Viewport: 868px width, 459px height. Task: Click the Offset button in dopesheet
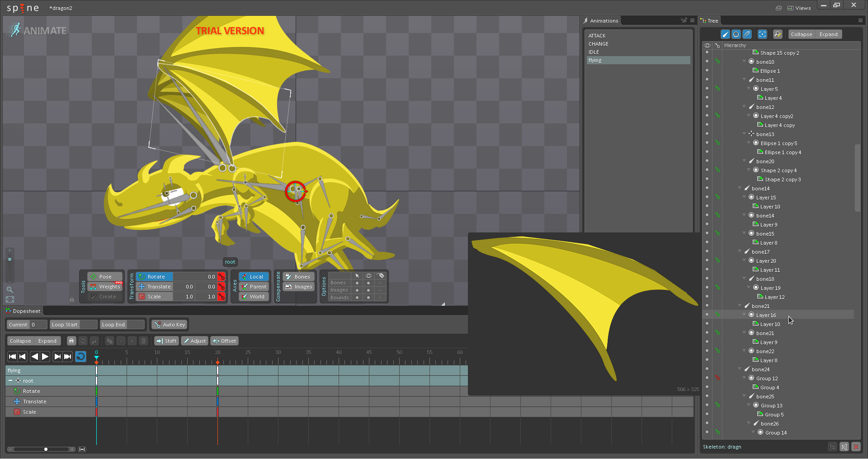[225, 341]
